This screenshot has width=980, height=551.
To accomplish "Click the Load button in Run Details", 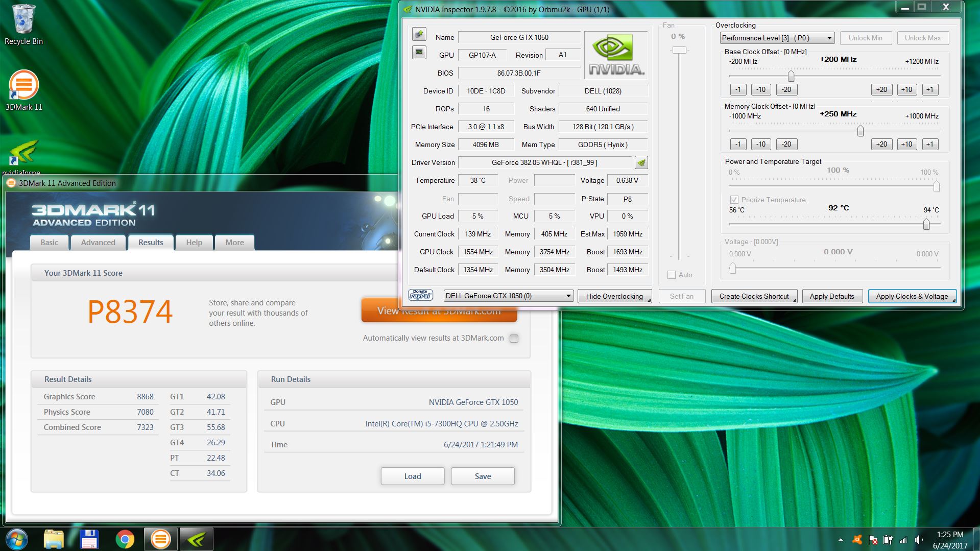I will coord(413,476).
